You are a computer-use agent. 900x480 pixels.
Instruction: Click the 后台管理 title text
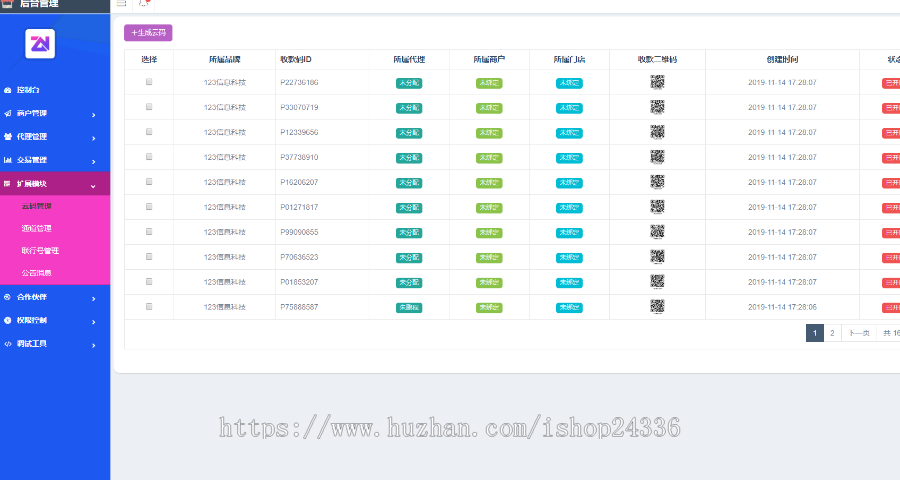pos(40,3)
